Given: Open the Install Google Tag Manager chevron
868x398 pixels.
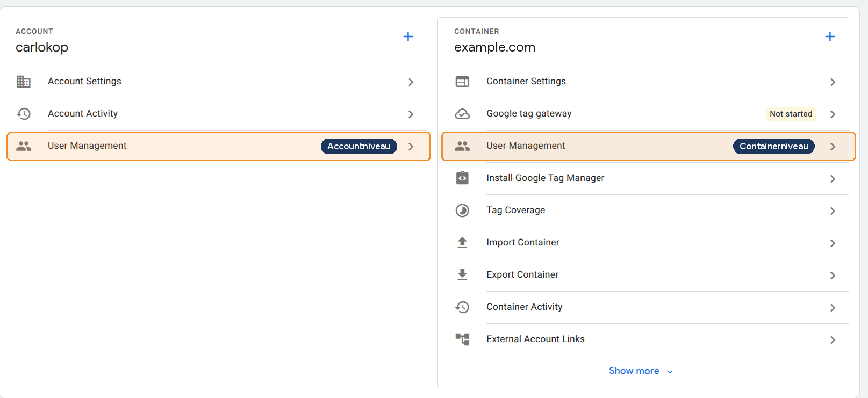Looking at the screenshot, I should pos(833,179).
